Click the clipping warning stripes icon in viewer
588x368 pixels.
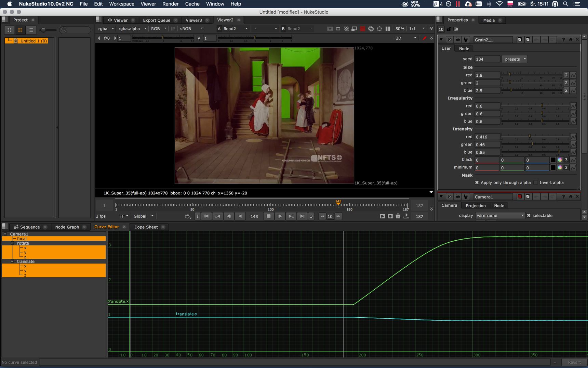coord(346,29)
